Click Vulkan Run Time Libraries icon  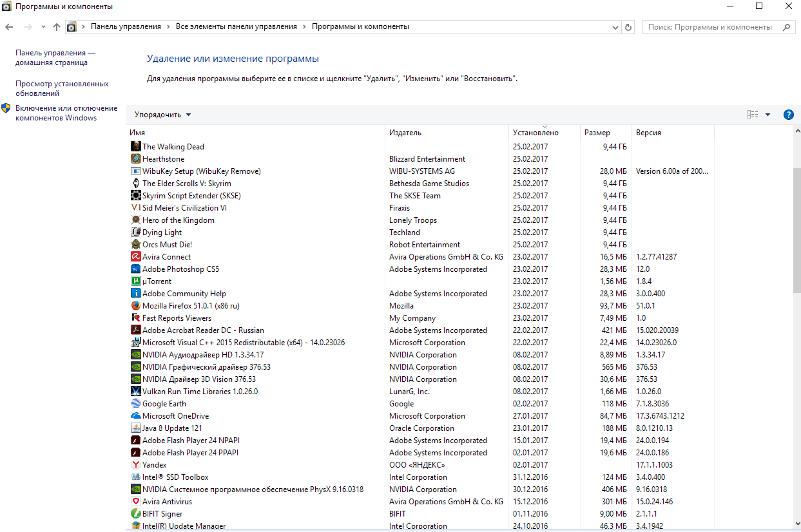tap(136, 392)
